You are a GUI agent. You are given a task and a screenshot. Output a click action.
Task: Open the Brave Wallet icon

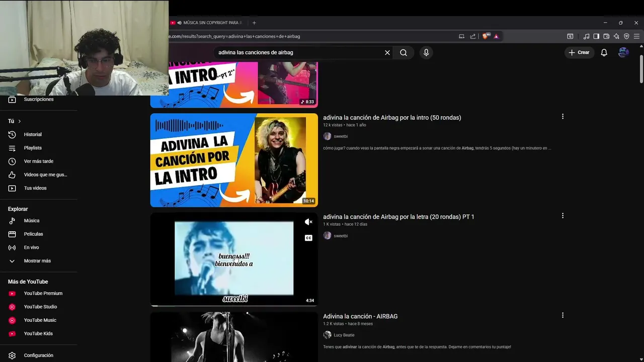[606, 36]
